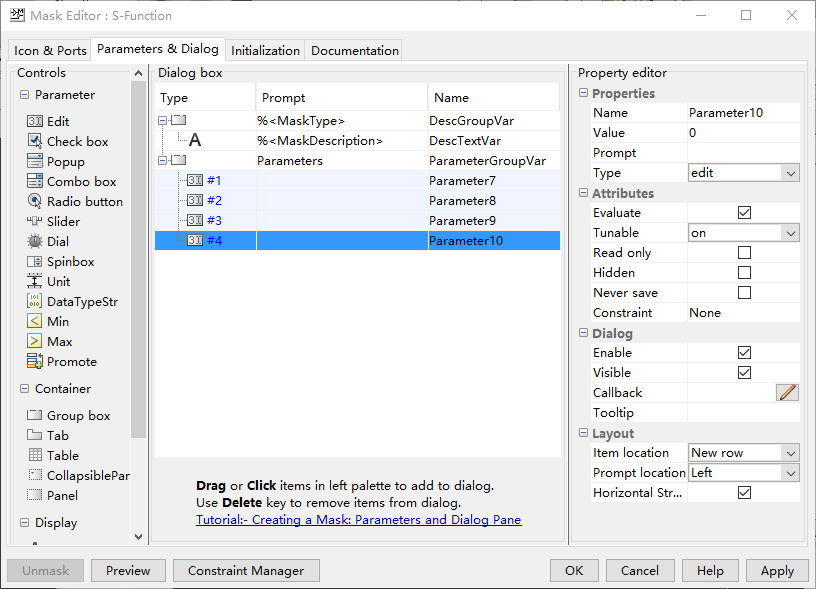Select the #1 Parameter7 edit row icon
Viewport: 816px width, 589px height.
click(195, 181)
